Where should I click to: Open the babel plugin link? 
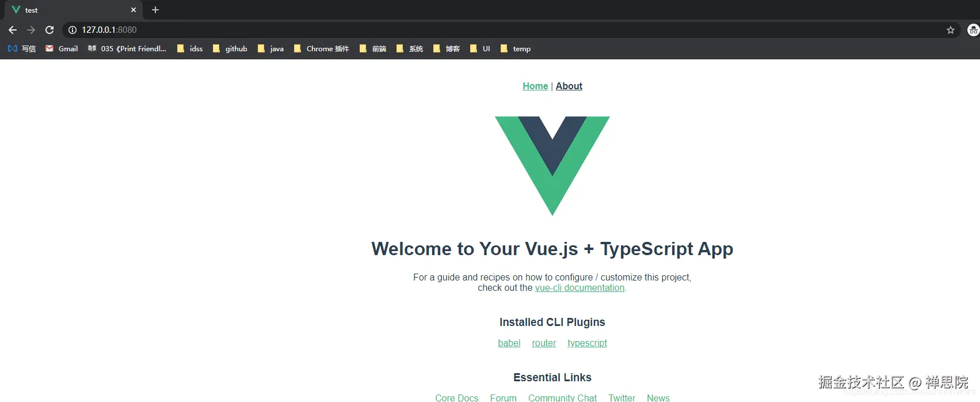tap(509, 343)
